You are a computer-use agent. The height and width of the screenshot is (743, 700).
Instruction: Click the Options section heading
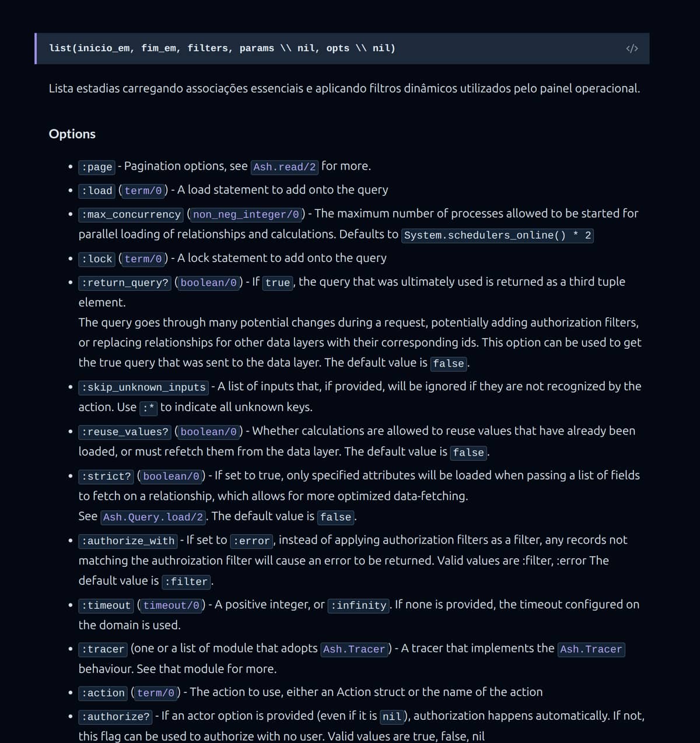(x=72, y=134)
